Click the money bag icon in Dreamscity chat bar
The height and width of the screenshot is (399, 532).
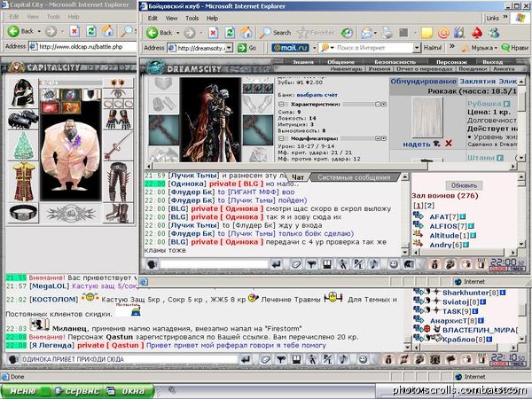(x=434, y=264)
